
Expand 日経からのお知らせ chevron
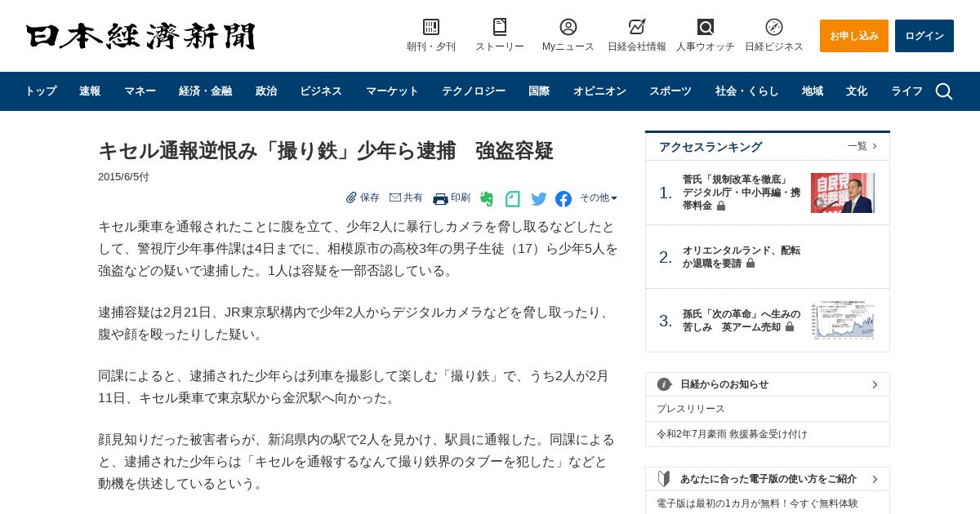(875, 384)
